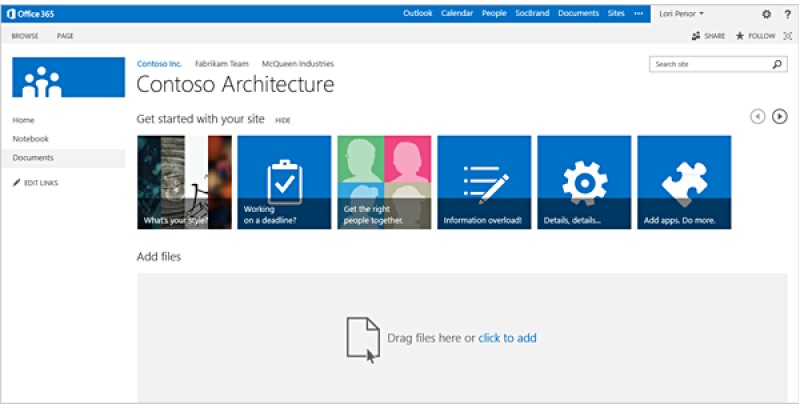Click the document upload icon
The image size is (799, 414).
click(363, 340)
